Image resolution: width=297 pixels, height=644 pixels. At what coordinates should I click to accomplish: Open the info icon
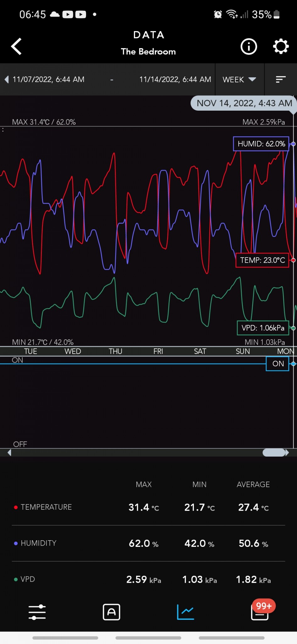click(x=249, y=47)
